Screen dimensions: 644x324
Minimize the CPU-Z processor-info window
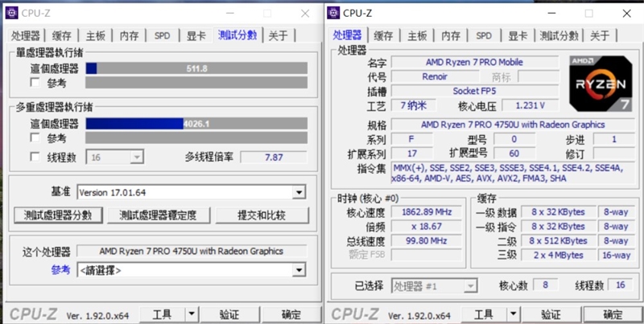coord(555,14)
